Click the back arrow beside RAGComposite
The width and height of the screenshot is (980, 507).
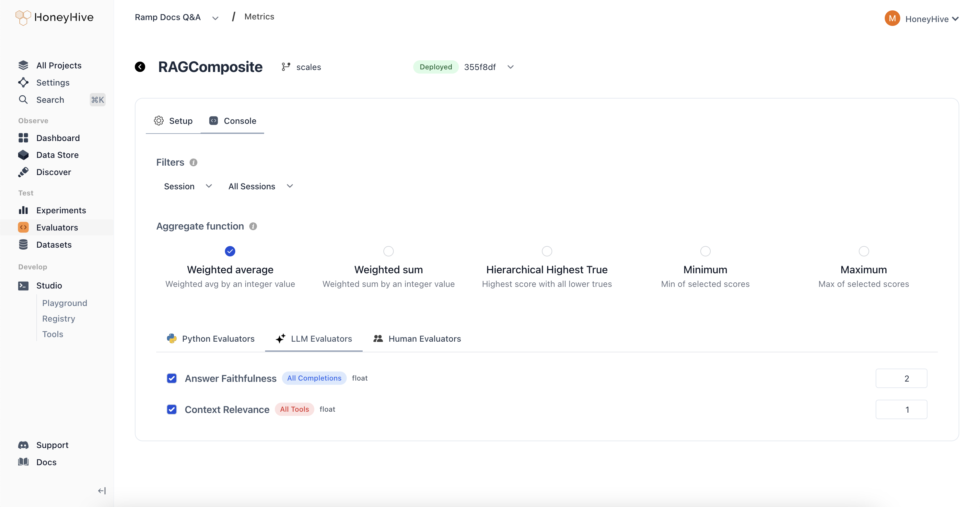click(140, 66)
